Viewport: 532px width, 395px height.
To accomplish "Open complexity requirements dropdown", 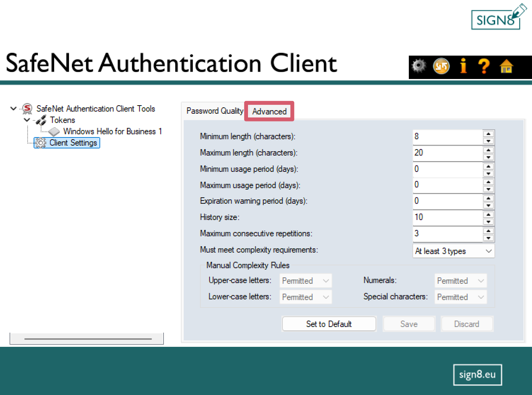I will coord(453,251).
